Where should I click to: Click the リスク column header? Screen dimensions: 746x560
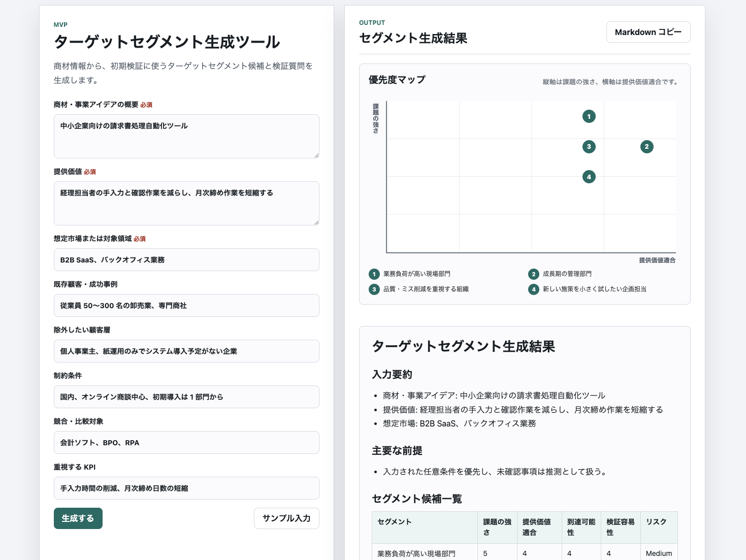click(x=659, y=527)
